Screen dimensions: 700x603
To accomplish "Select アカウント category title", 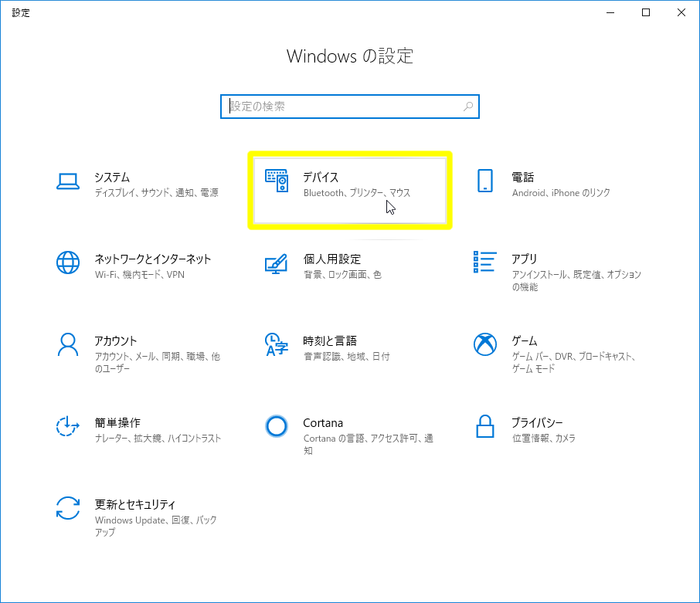I will pyautogui.click(x=116, y=341).
